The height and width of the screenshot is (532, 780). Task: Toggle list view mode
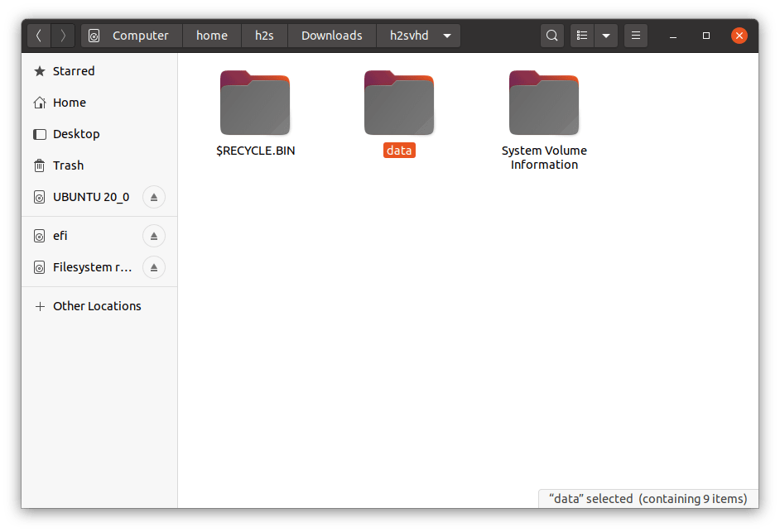(x=582, y=36)
